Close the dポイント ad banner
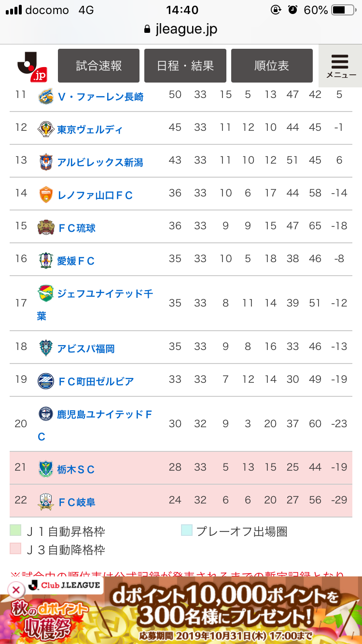 coord(16,589)
